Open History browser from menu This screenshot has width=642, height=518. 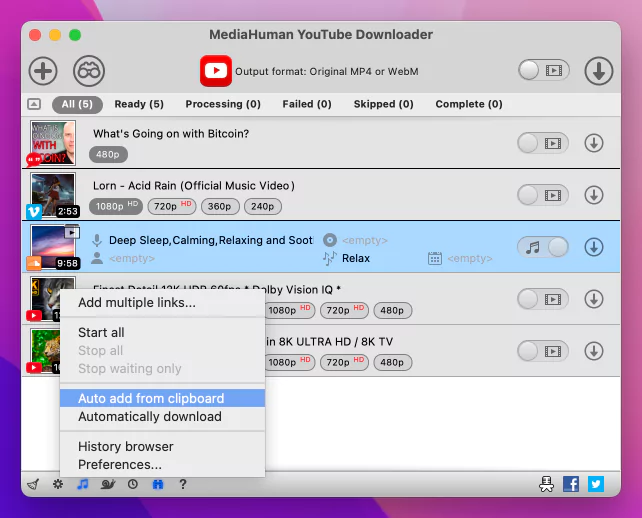[x=163, y=446]
